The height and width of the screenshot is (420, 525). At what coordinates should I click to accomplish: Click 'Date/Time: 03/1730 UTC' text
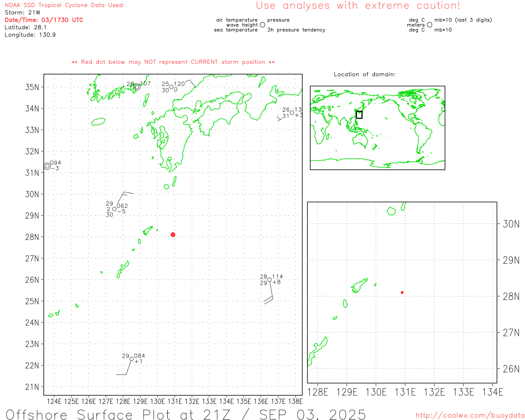pos(44,20)
